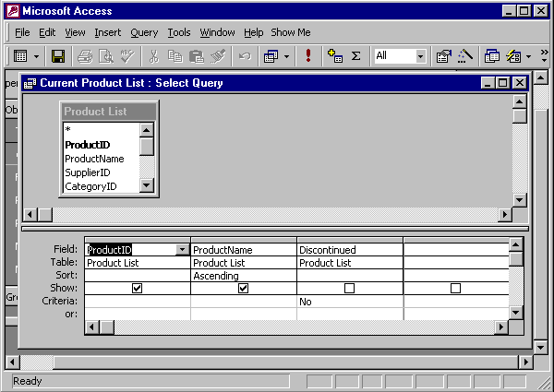
Task: Open the ProductID field dropdown arrow
Action: 182,250
